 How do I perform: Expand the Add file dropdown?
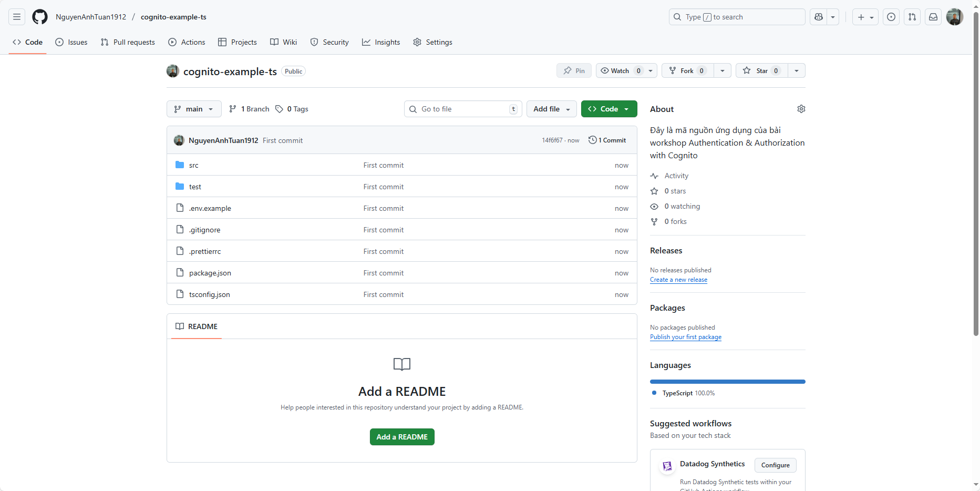551,109
